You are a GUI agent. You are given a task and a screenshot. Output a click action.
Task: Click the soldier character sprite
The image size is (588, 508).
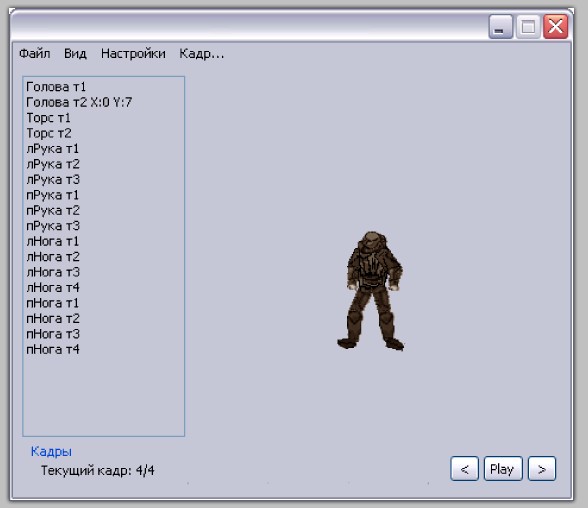coord(370,291)
